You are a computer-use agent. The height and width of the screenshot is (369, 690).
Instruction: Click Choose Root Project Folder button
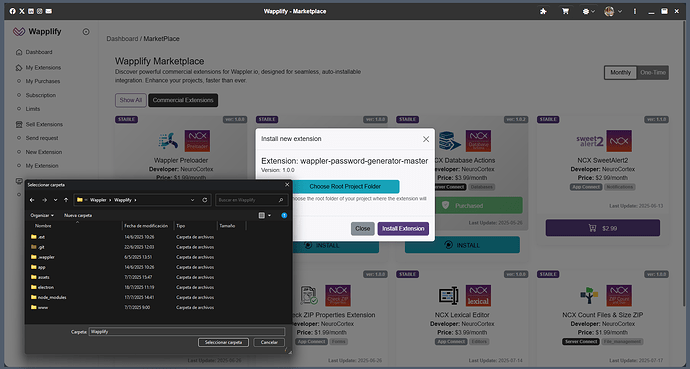(345, 186)
